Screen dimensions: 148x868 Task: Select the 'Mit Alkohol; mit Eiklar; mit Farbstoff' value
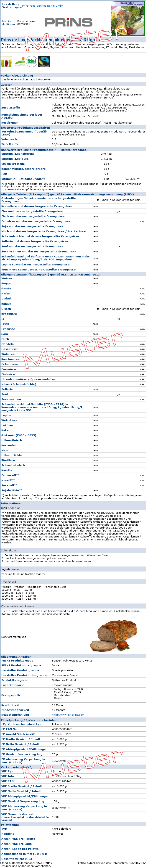coord(76,116)
